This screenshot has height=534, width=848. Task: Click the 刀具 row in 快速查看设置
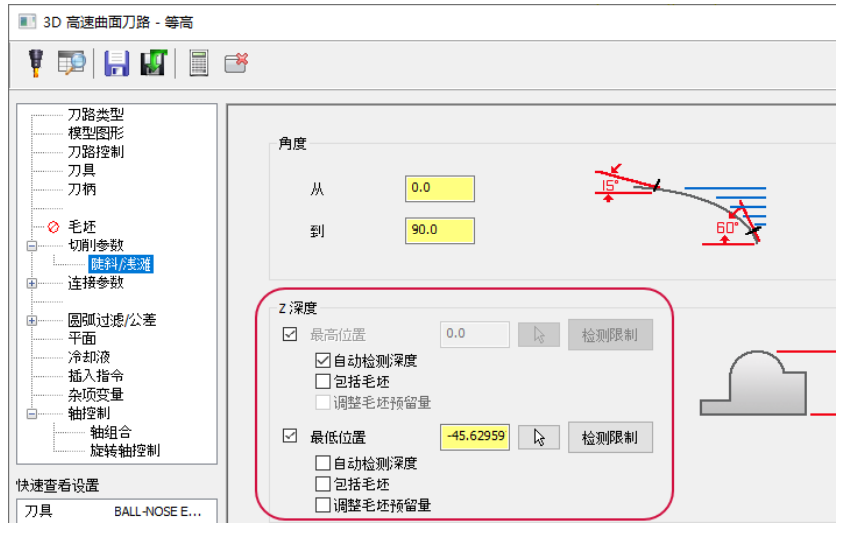click(x=116, y=511)
